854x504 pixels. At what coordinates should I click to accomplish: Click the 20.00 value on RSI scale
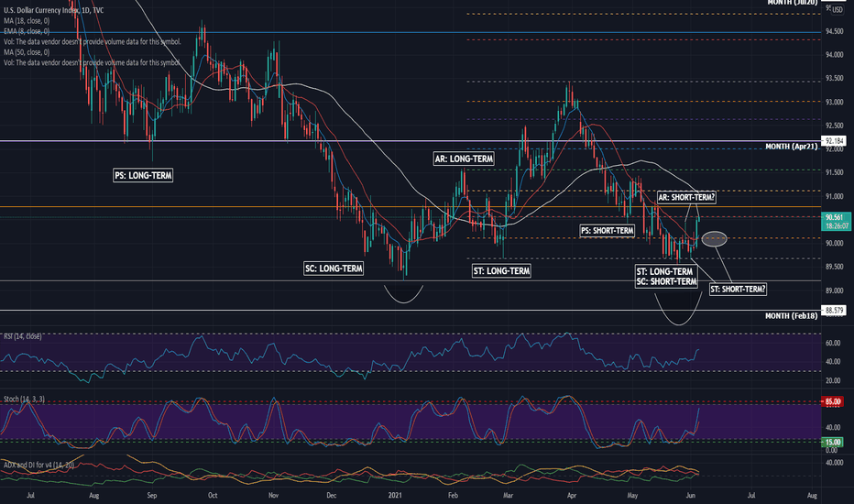(x=833, y=380)
